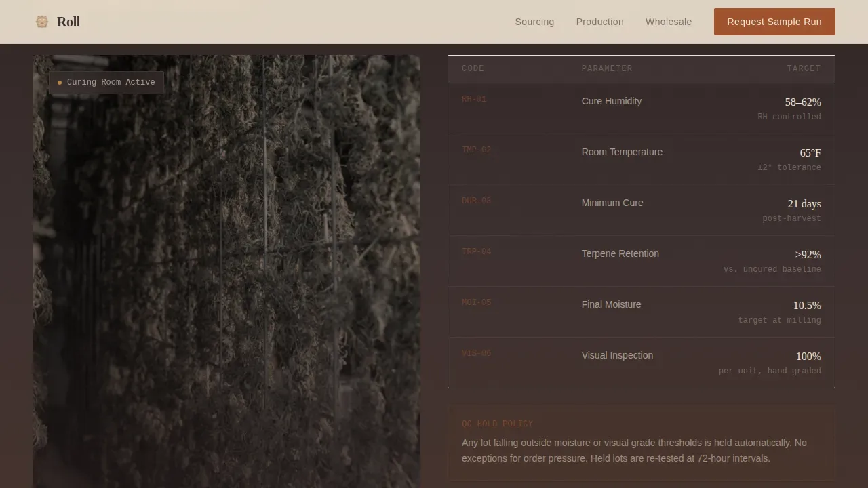
Task: Open the Sourcing nav link
Action: coord(534,22)
